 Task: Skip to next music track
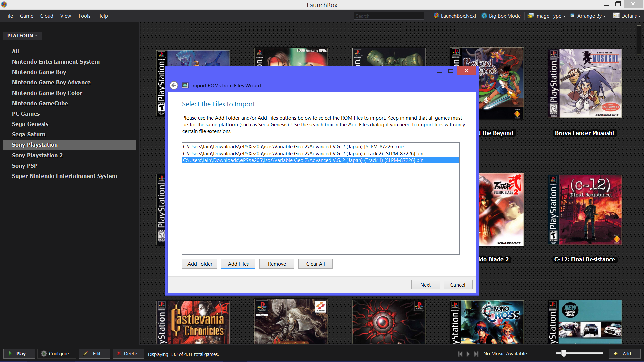[x=476, y=354]
